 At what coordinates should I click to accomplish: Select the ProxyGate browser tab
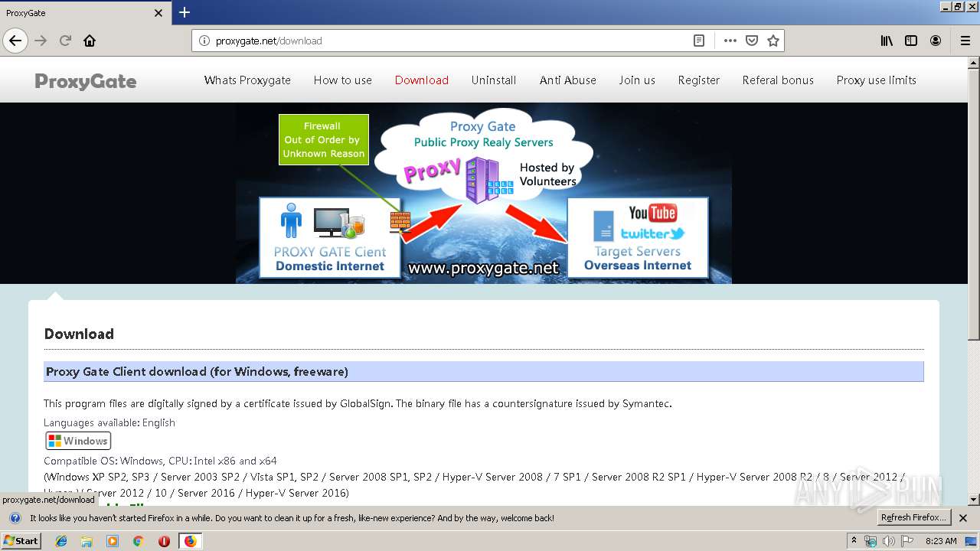[x=85, y=13]
